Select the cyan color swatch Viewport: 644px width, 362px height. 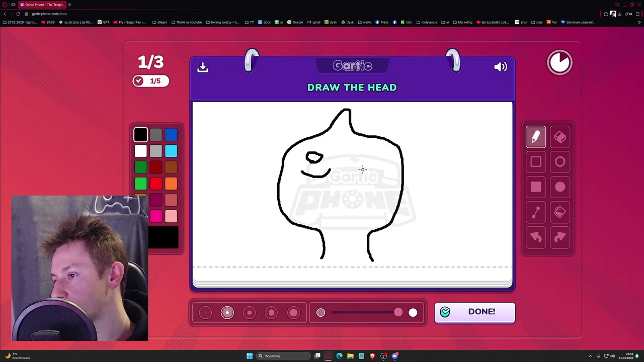point(171,151)
